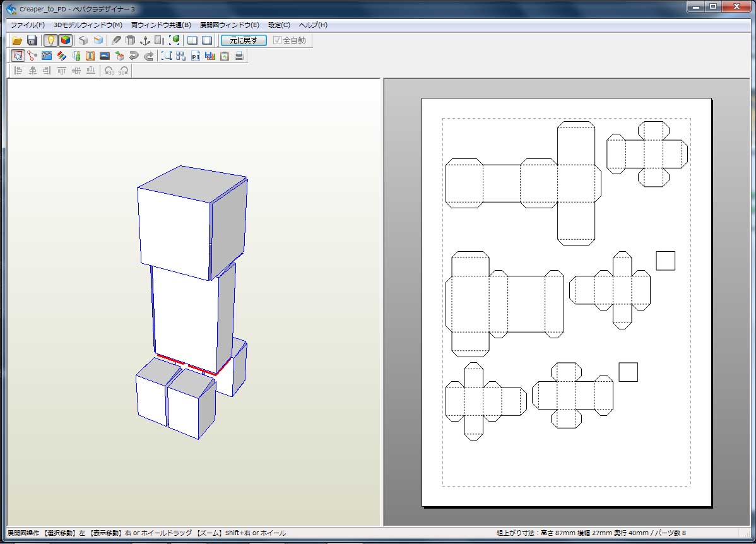Click the 組上がり寸法 status bar text
The height and width of the screenshot is (544, 756).
tap(591, 533)
